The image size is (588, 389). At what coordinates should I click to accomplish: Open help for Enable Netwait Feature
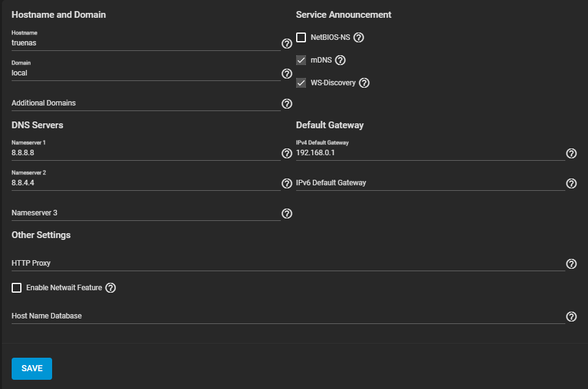click(111, 288)
